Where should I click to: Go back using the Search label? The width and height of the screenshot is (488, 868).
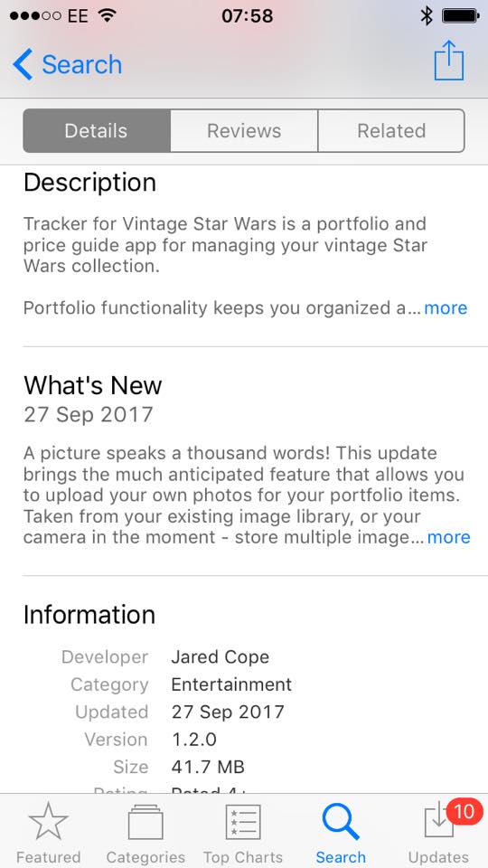point(82,64)
